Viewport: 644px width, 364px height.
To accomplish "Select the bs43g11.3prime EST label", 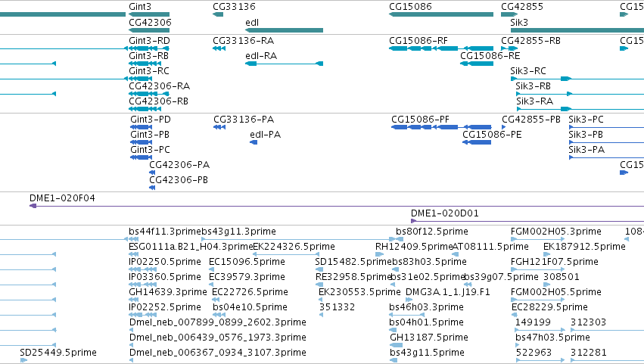I will (238, 232).
